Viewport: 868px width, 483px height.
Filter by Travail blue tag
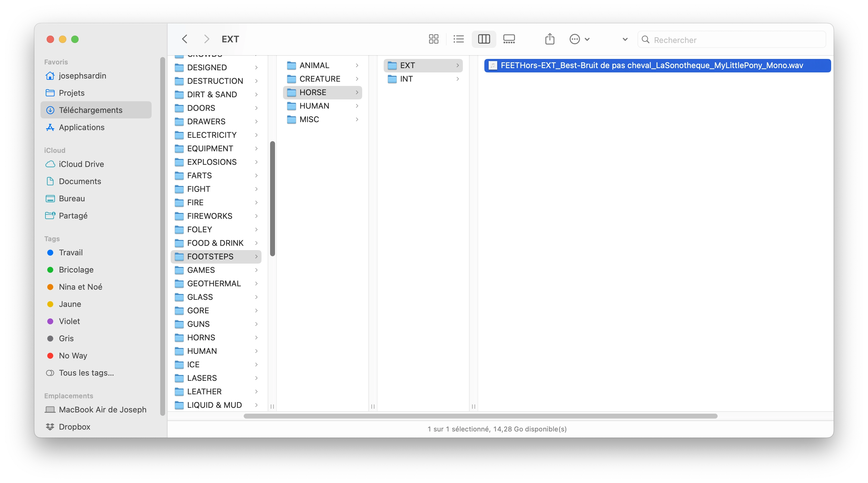coord(96,253)
